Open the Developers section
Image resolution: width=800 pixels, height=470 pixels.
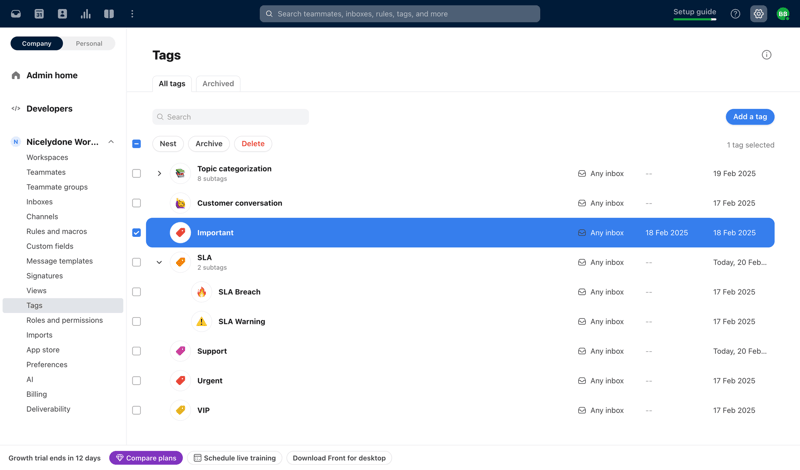pyautogui.click(x=49, y=108)
